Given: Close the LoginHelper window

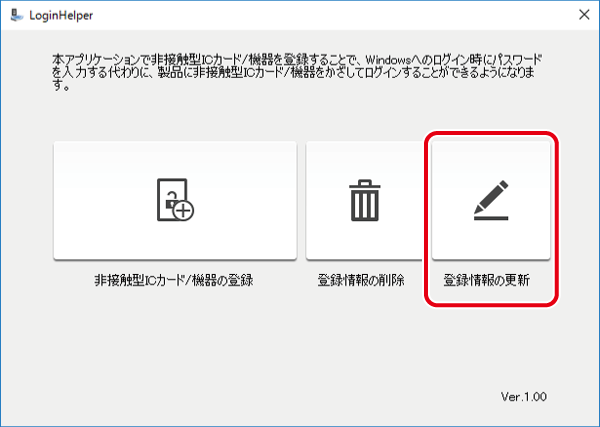Looking at the screenshot, I should click(x=584, y=15).
